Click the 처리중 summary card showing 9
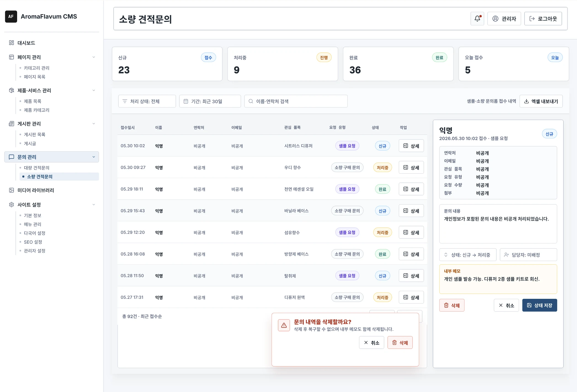The image size is (577, 392). [283, 64]
